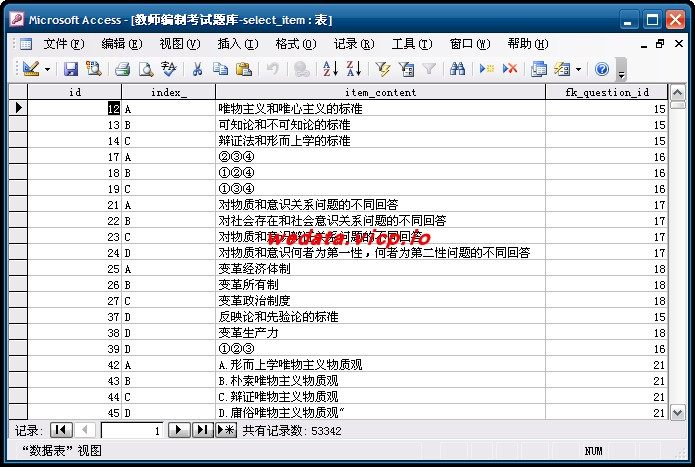The width and height of the screenshot is (695, 467).
Task: Click cell 变革所有制
Action: (380, 284)
